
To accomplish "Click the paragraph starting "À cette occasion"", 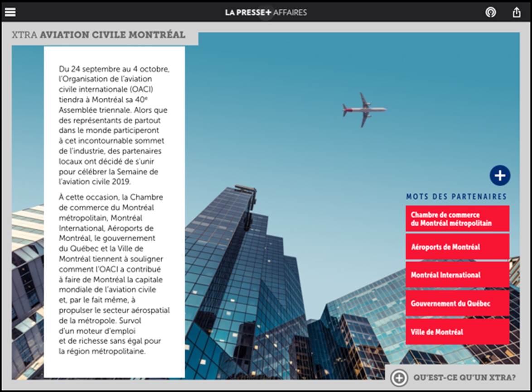I will click(114, 274).
